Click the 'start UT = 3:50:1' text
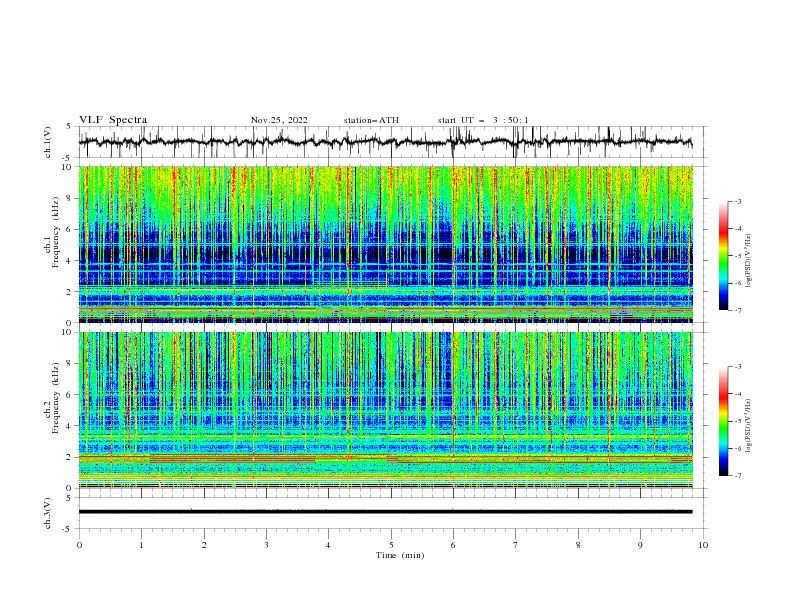This screenshot has width=792, height=612. pos(483,120)
